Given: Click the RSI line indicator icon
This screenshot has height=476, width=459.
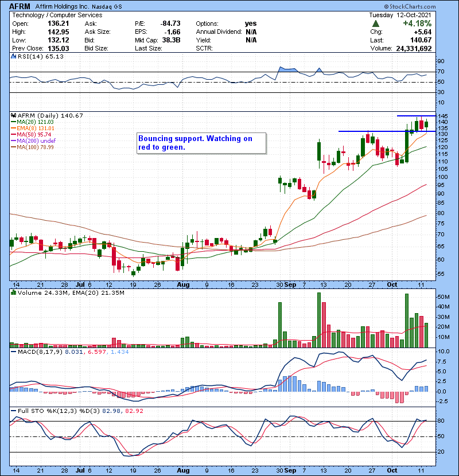Looking at the screenshot, I should (x=13, y=56).
